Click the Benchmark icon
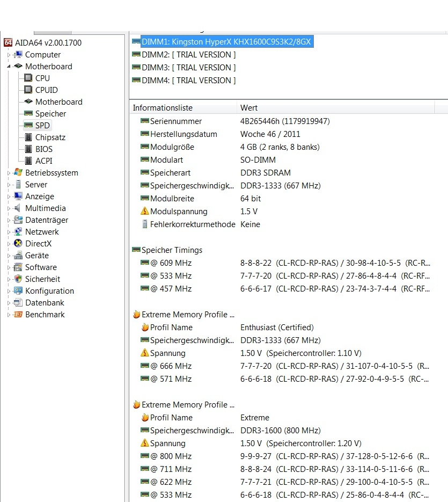This screenshot has width=448, height=502. (18, 315)
